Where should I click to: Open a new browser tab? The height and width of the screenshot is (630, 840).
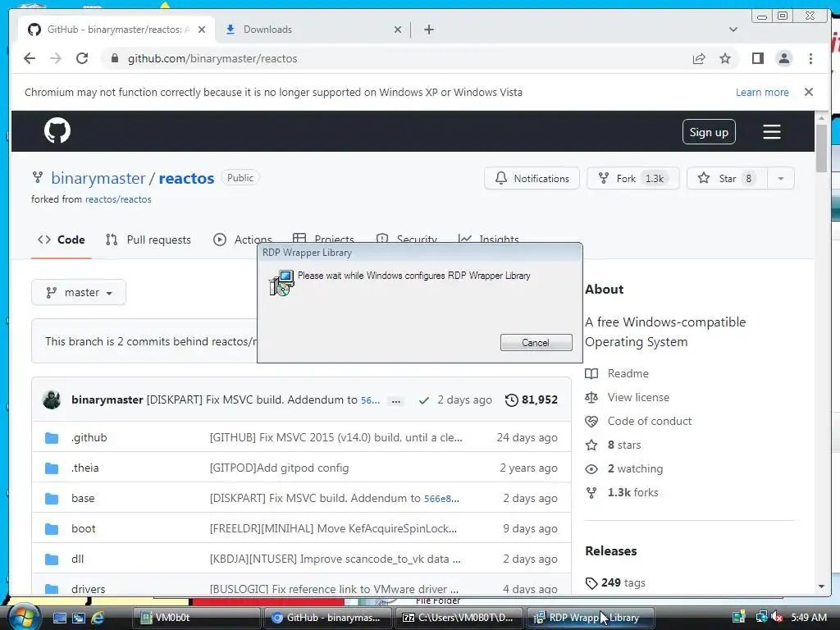pyautogui.click(x=428, y=30)
